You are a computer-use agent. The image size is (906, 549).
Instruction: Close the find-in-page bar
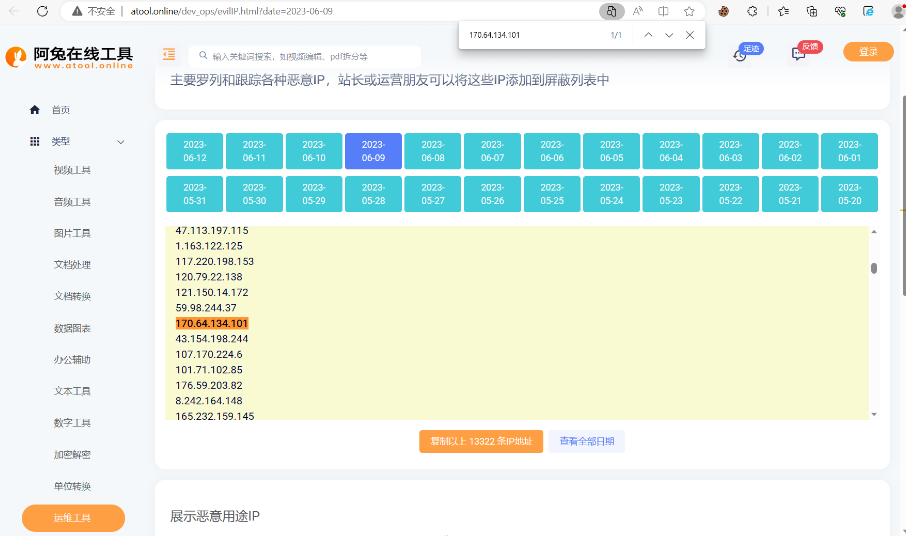click(689, 35)
